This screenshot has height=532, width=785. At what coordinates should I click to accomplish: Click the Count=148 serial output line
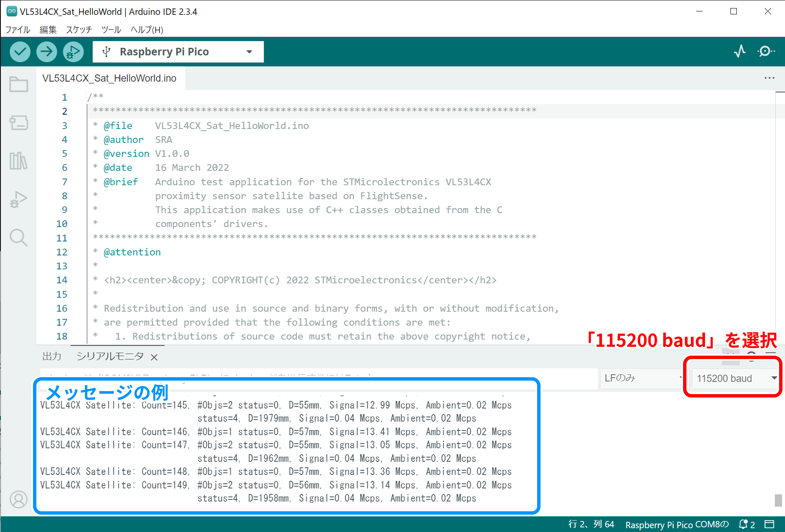coord(276,472)
